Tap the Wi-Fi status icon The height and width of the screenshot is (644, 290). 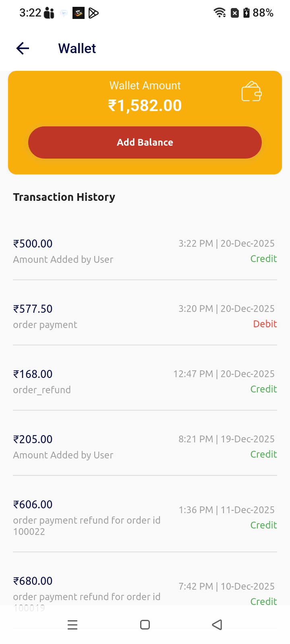pos(220,13)
